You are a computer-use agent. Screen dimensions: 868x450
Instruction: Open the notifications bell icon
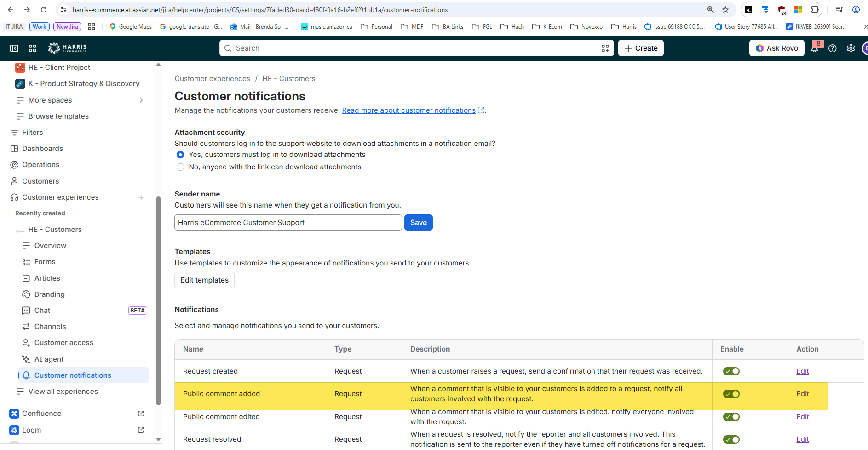click(815, 48)
